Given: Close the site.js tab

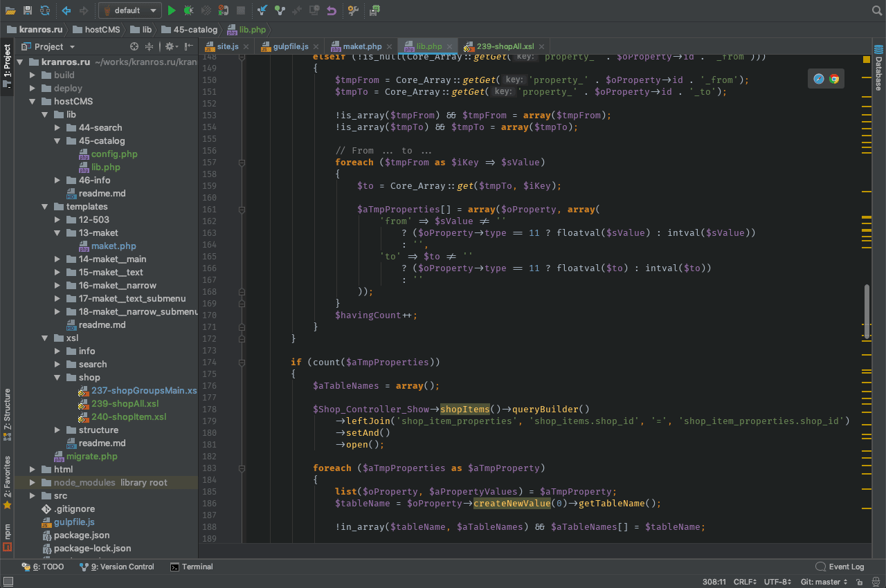Looking at the screenshot, I should coord(245,46).
